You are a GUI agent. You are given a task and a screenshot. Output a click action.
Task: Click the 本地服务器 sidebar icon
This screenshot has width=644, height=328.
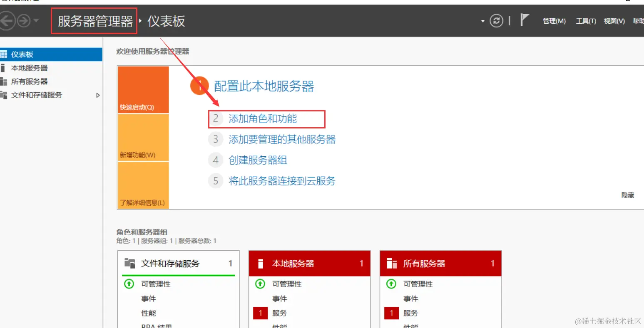click(x=2, y=68)
